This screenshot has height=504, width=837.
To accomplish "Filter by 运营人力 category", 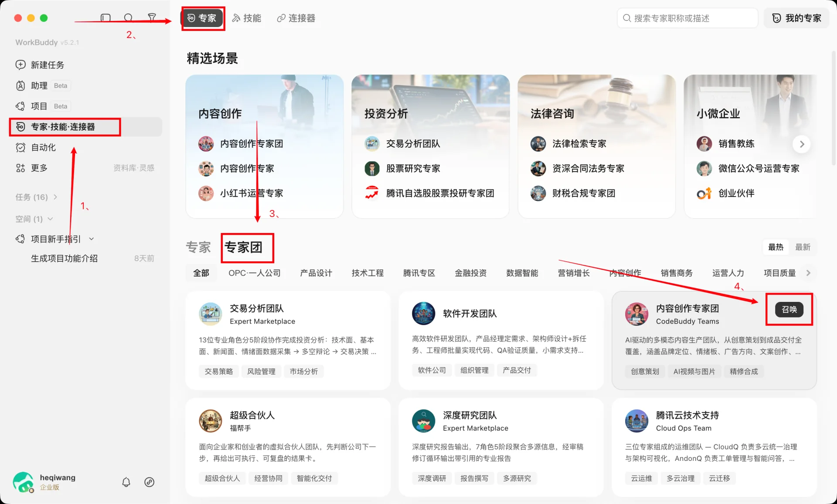I will tap(728, 273).
